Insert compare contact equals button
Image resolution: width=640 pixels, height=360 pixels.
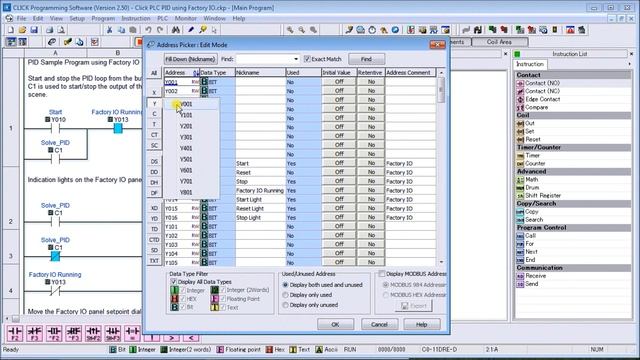coord(132,333)
